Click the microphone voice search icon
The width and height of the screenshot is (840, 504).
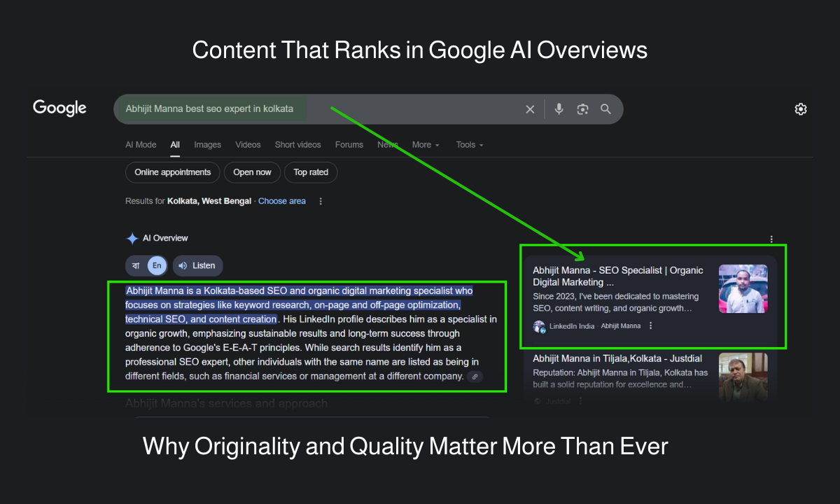[x=558, y=109]
